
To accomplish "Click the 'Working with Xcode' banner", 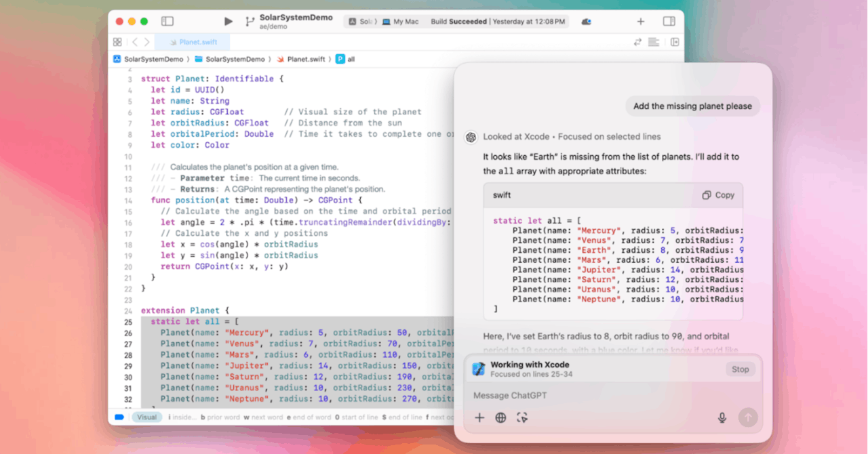I will [613, 369].
